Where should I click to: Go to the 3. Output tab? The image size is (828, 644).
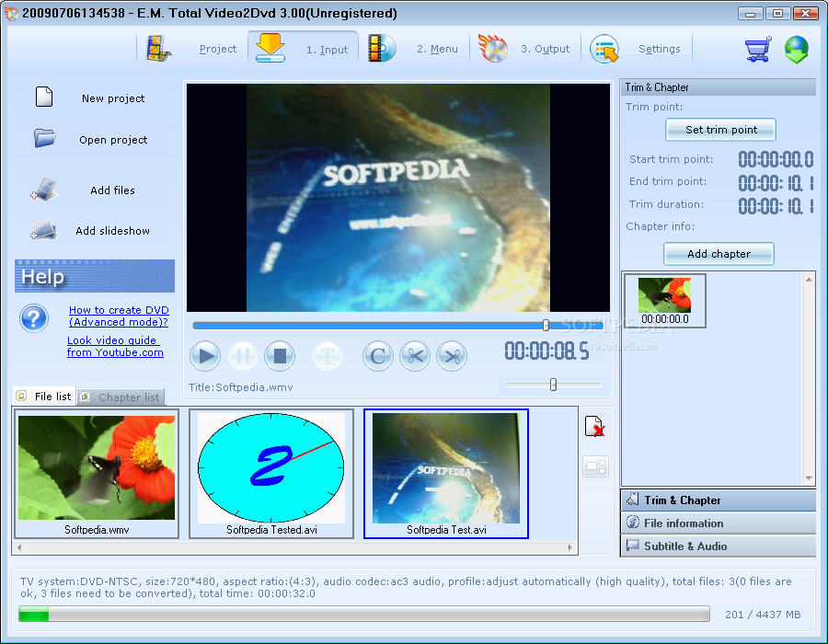coord(545,49)
